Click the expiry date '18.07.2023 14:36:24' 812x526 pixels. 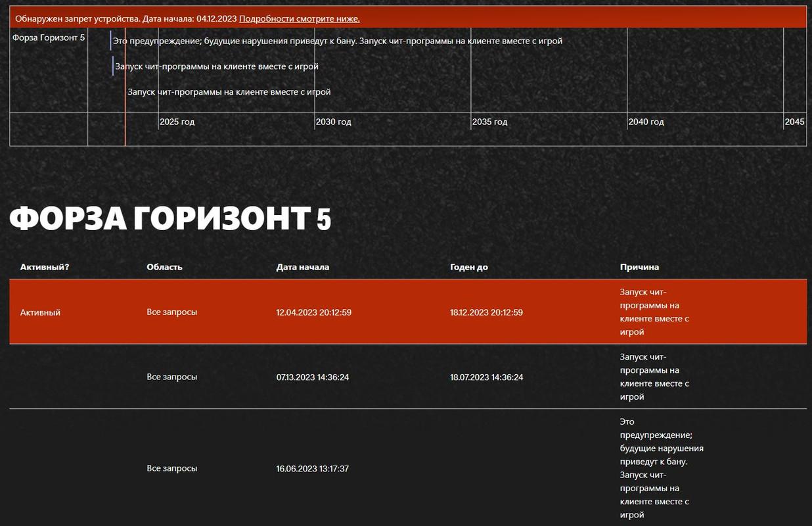pyautogui.click(x=487, y=377)
